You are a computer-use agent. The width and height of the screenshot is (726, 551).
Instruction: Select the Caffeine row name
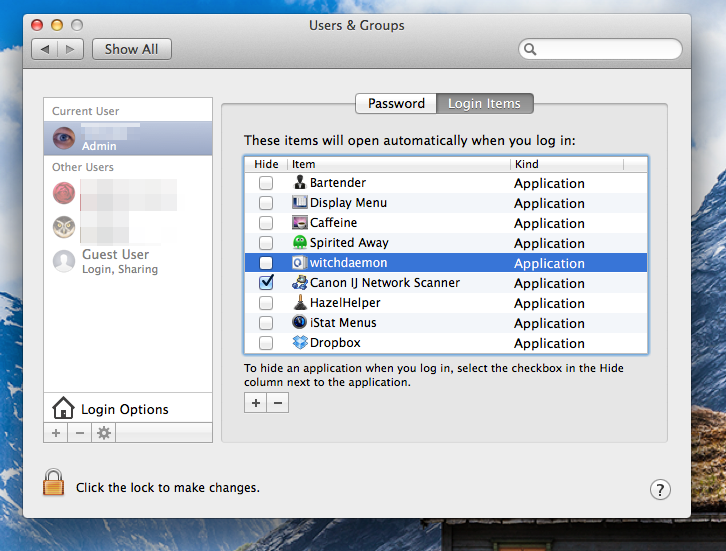coord(333,223)
